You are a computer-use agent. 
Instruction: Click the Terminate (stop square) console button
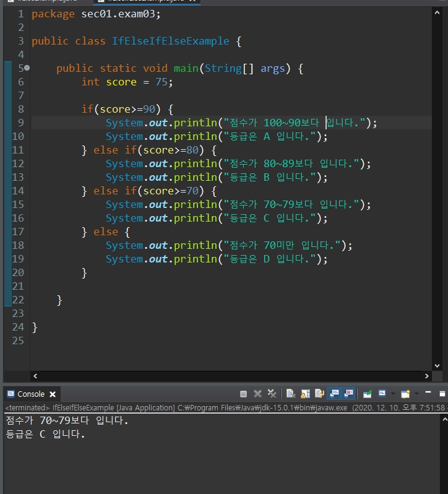(243, 394)
